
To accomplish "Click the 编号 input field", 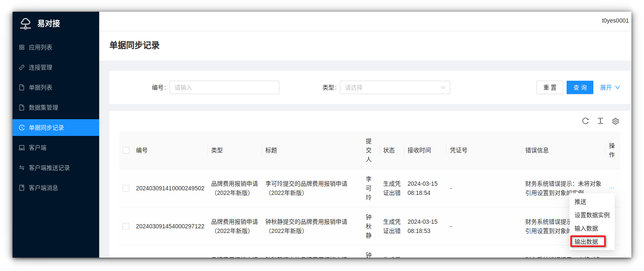I will tap(224, 87).
